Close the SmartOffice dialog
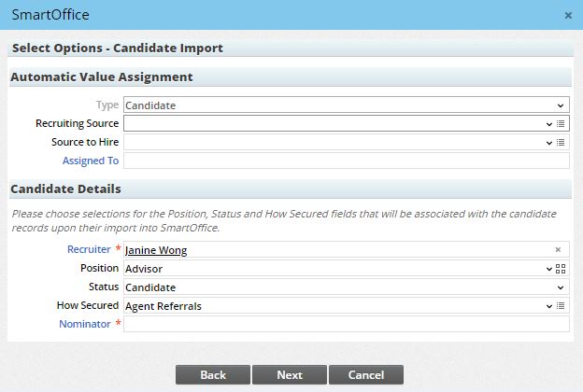The height and width of the screenshot is (392, 583). pyautogui.click(x=568, y=15)
